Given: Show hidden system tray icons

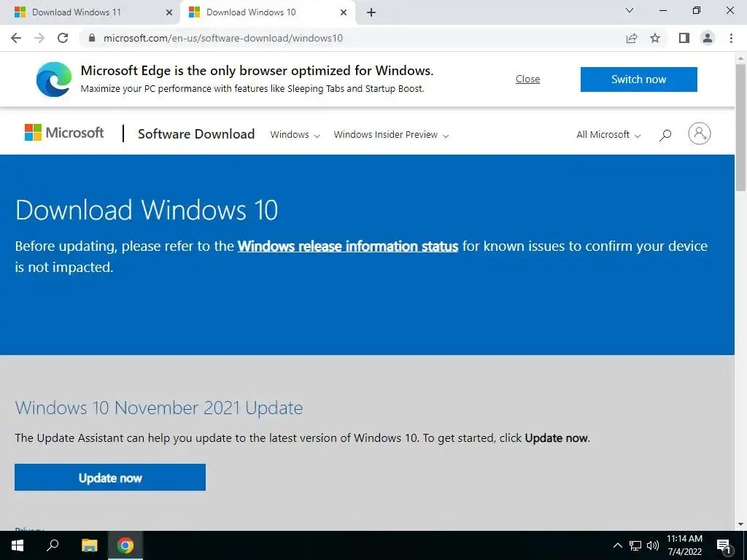Looking at the screenshot, I should click(617, 545).
